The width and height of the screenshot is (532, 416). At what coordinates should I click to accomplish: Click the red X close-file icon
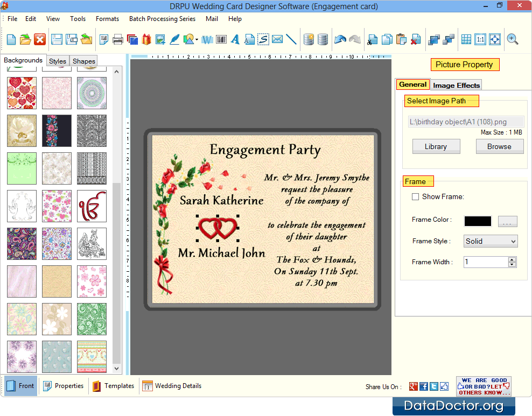[40, 40]
